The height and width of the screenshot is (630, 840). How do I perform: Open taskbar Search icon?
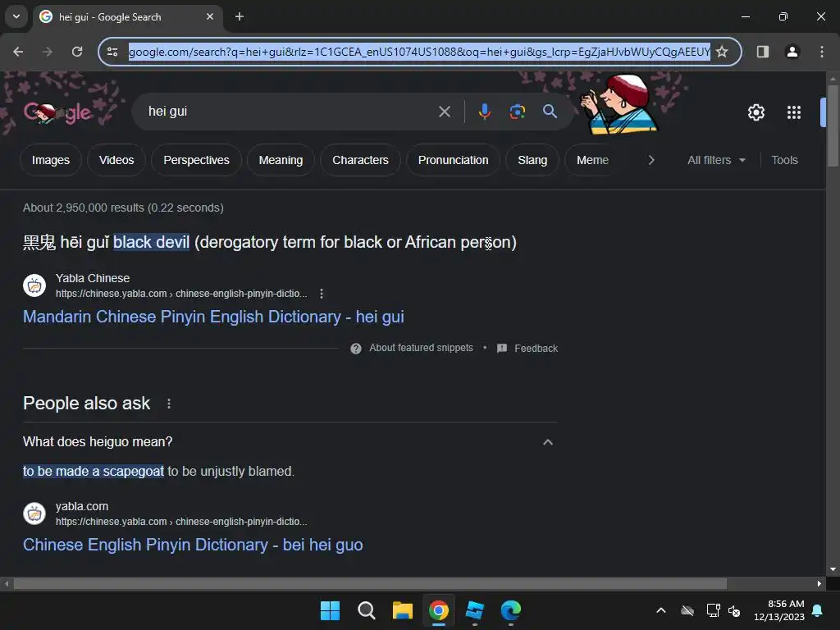click(x=367, y=610)
